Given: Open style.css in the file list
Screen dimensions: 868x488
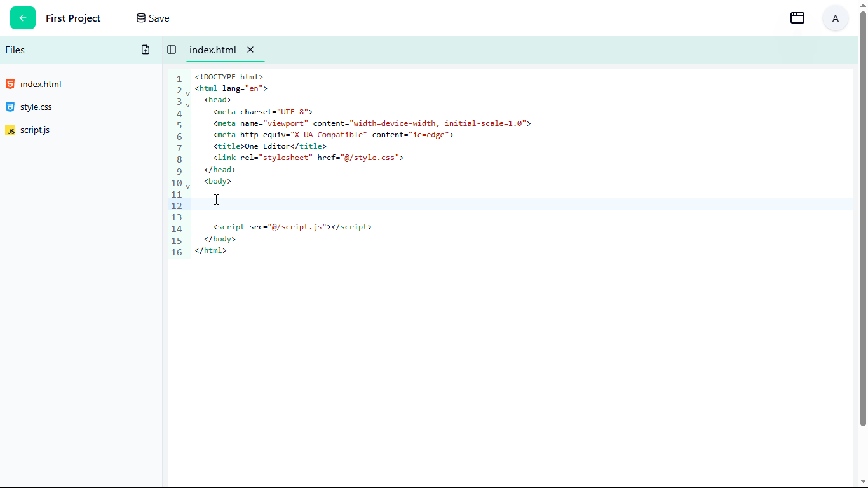Looking at the screenshot, I should [x=36, y=107].
